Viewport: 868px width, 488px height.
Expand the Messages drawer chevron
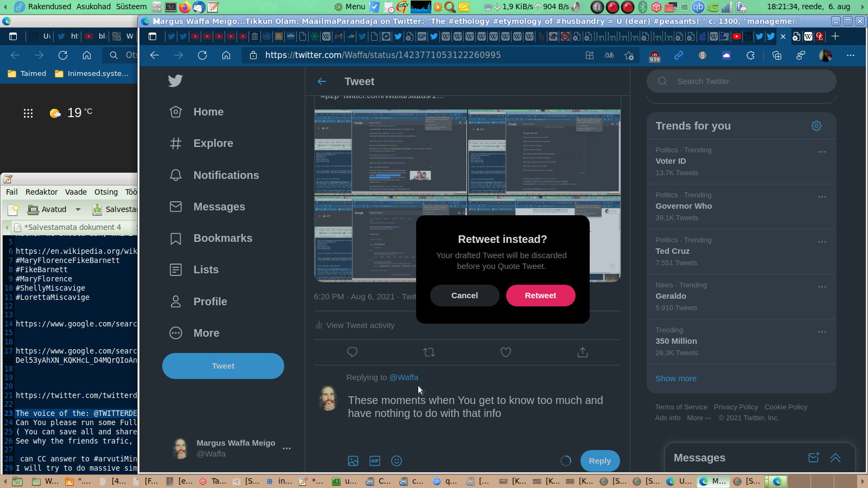click(x=835, y=458)
